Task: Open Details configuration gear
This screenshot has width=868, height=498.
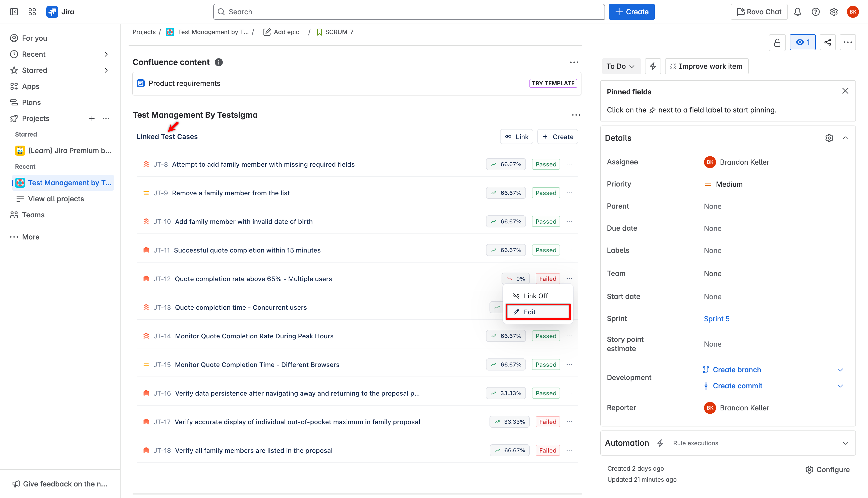Action: pos(829,138)
